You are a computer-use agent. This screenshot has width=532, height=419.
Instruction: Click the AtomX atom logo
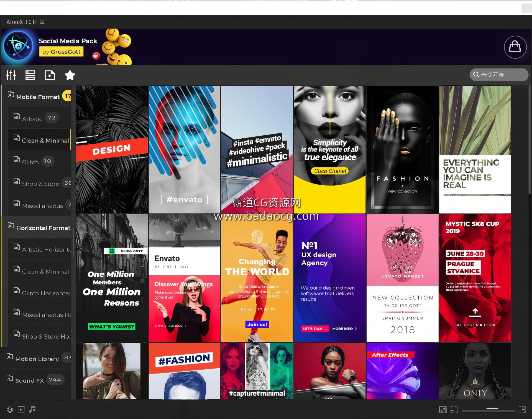pos(19,46)
